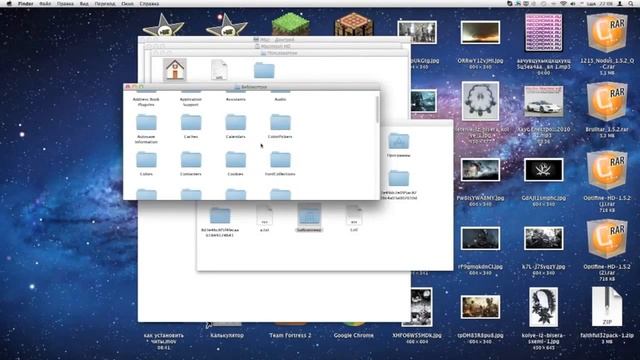Open the Apple menu
Image resolution: width=640 pixels, height=360 pixels.
(9, 4)
